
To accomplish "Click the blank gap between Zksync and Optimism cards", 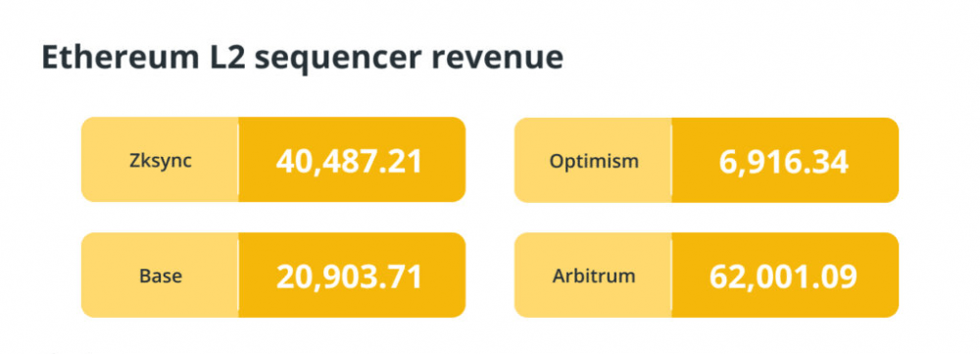I will click(490, 160).
